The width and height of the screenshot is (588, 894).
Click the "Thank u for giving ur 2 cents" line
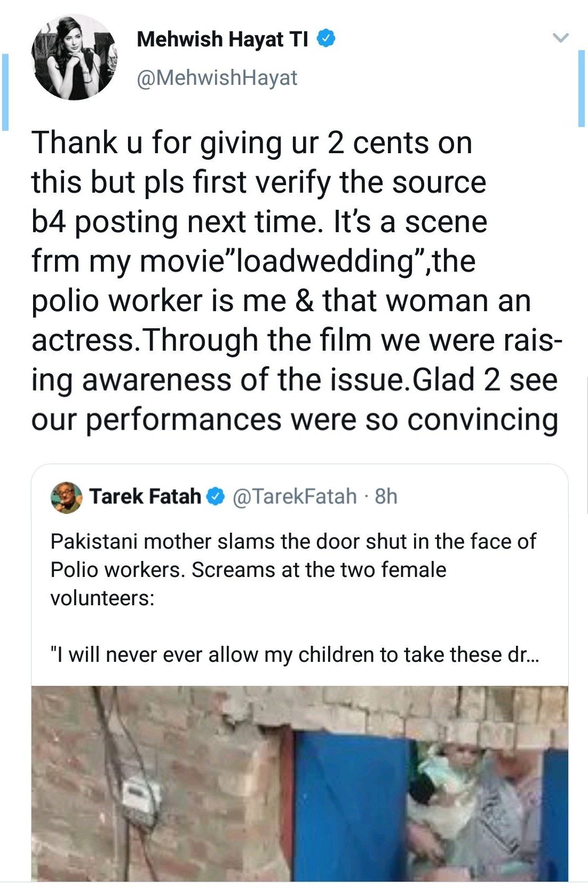(x=252, y=143)
